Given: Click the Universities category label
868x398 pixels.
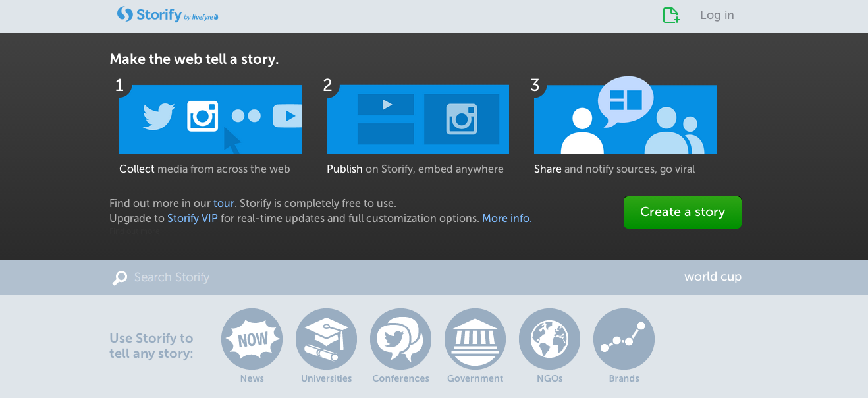Looking at the screenshot, I should coord(326,378).
